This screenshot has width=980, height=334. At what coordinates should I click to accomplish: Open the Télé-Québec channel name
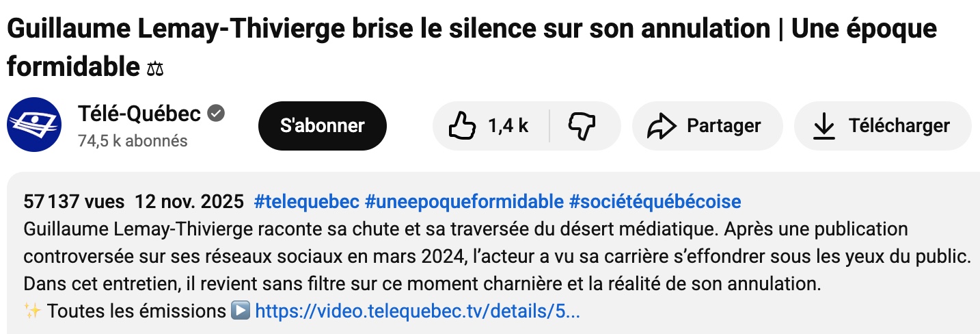139,113
